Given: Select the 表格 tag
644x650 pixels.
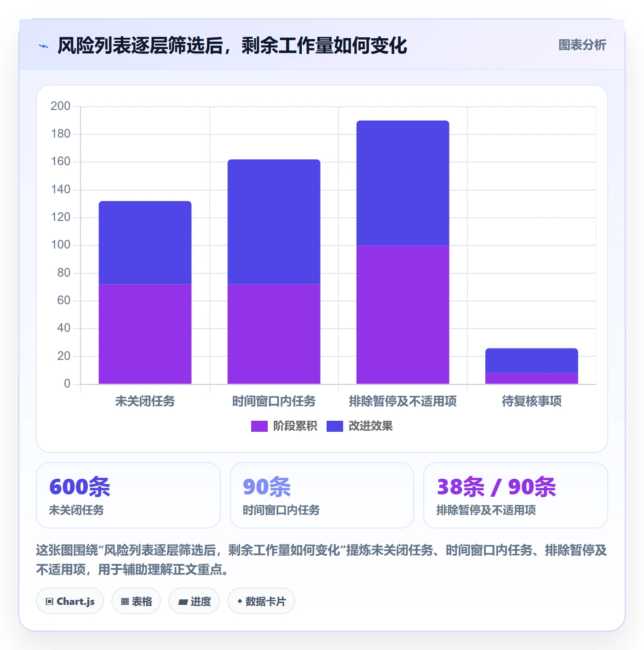Looking at the screenshot, I should pyautogui.click(x=136, y=601).
